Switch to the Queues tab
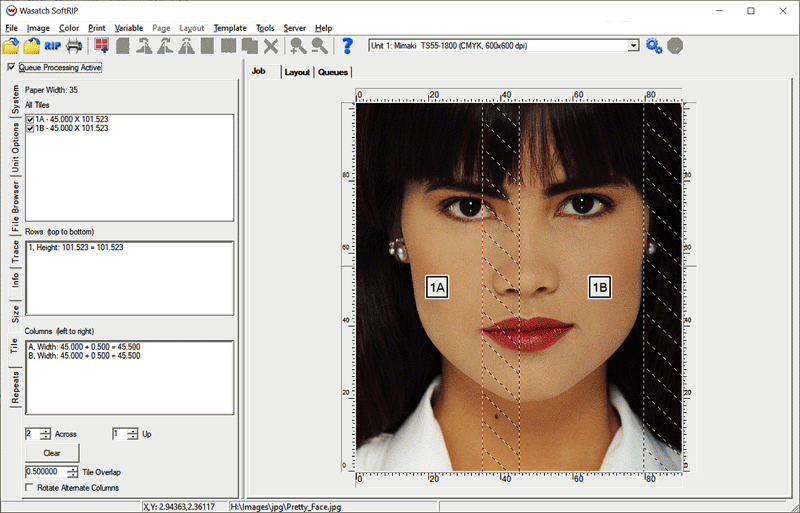800x513 pixels. [333, 72]
